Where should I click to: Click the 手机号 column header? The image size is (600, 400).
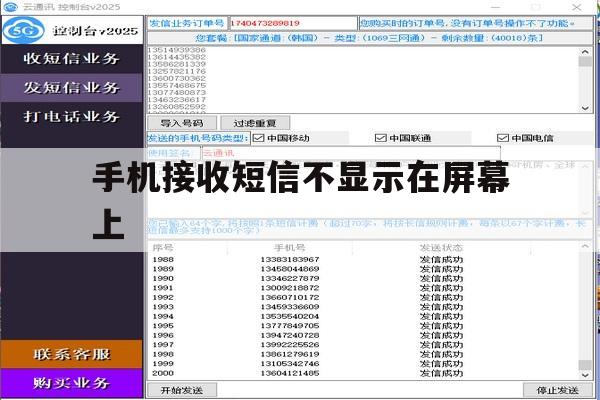pyautogui.click(x=290, y=248)
